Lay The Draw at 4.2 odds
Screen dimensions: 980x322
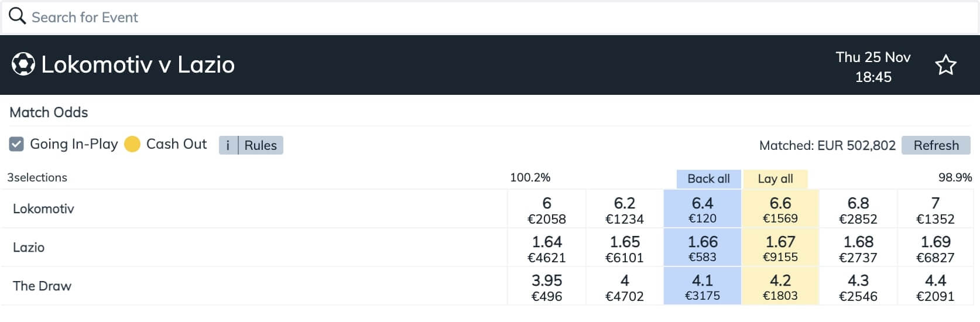pyautogui.click(x=780, y=286)
